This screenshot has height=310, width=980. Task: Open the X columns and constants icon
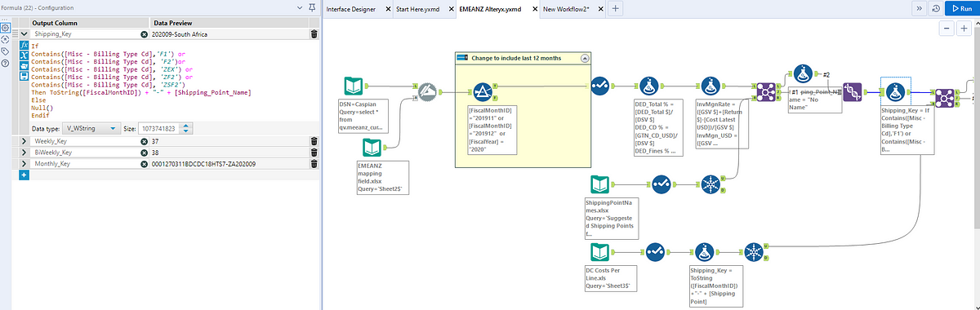coord(24,55)
